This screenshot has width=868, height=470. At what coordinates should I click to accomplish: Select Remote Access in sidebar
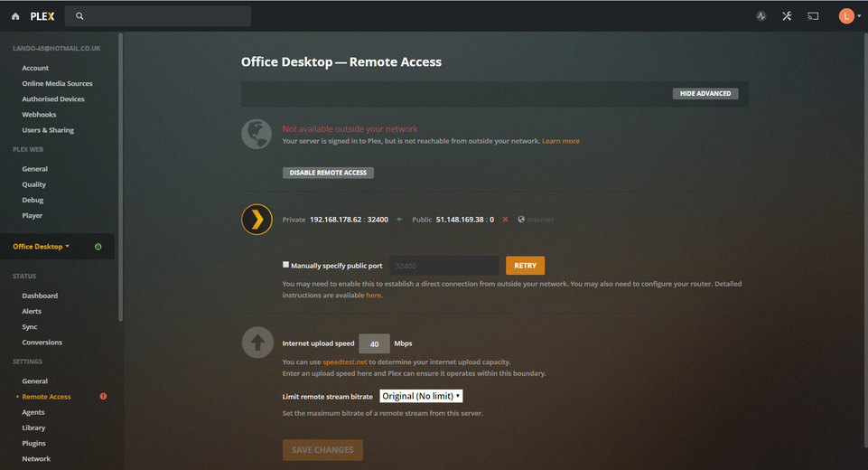coord(46,396)
